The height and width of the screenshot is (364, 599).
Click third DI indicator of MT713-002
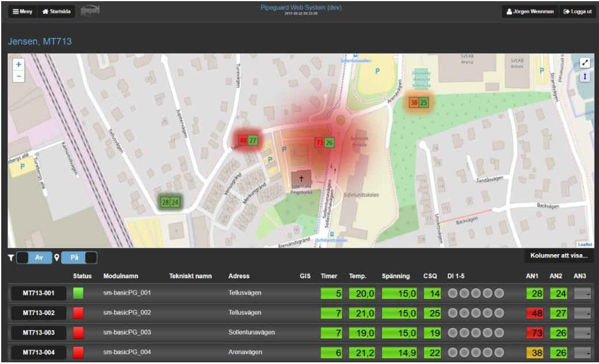pos(476,313)
